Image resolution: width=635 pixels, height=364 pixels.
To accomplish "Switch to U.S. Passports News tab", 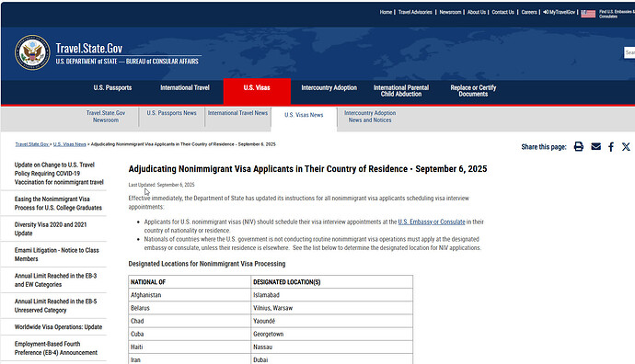I will [172, 113].
